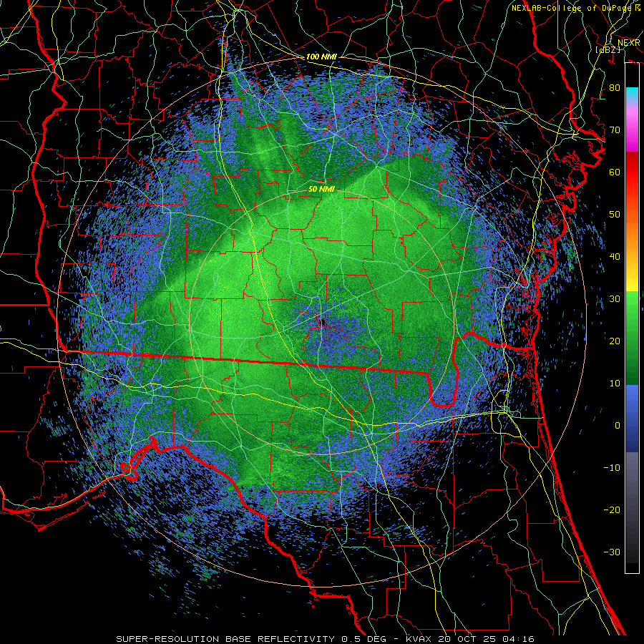
Task: Click the "SUPER-RESOLUTION BASE REFLECTIVITY" product caption
Action: 225,639
